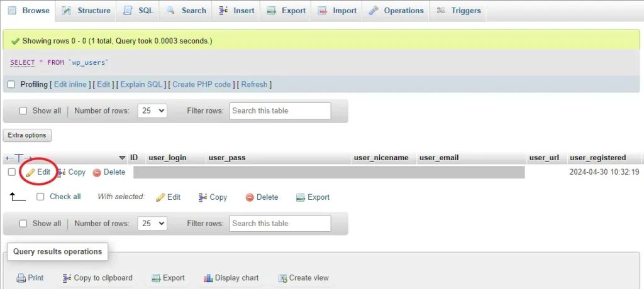Click the pencil Edit icon in the row
Screen dimensions: 644x289
click(30, 172)
